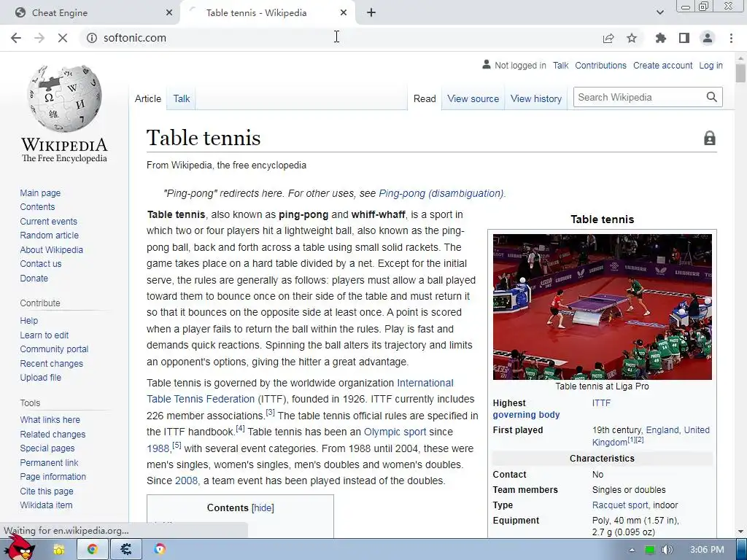
Task: Click the green tray status icon
Action: coord(649,550)
